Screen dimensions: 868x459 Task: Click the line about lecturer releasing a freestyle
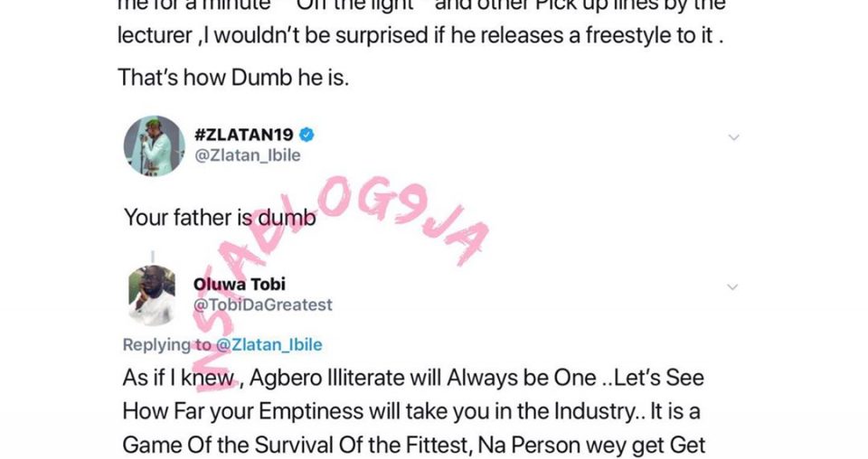pyautogui.click(x=420, y=35)
